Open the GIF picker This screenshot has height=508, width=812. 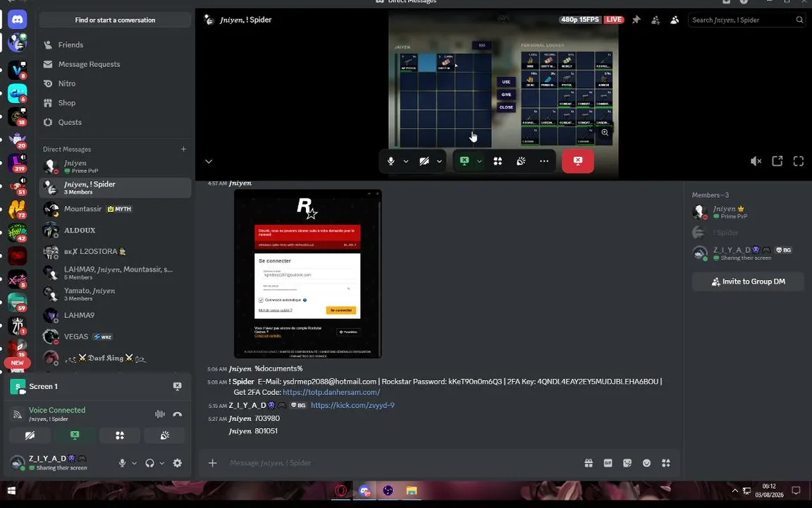pyautogui.click(x=608, y=463)
